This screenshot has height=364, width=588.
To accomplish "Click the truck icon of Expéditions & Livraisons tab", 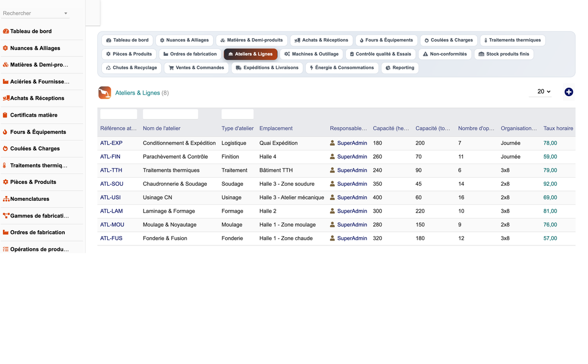I will point(239,68).
